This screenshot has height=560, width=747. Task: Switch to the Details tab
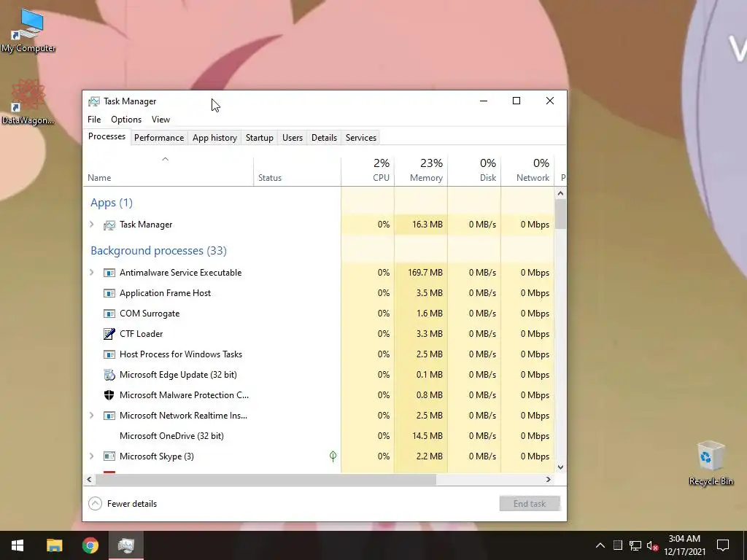pyautogui.click(x=324, y=138)
